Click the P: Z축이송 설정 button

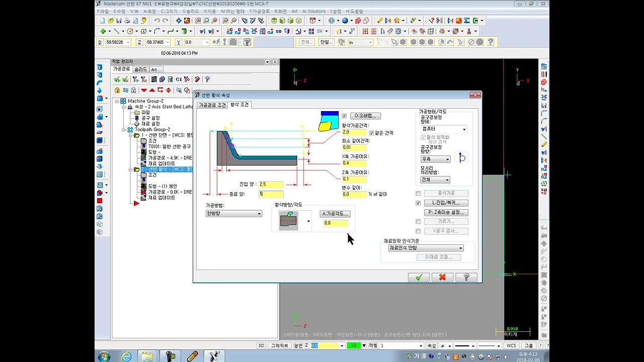[446, 212]
